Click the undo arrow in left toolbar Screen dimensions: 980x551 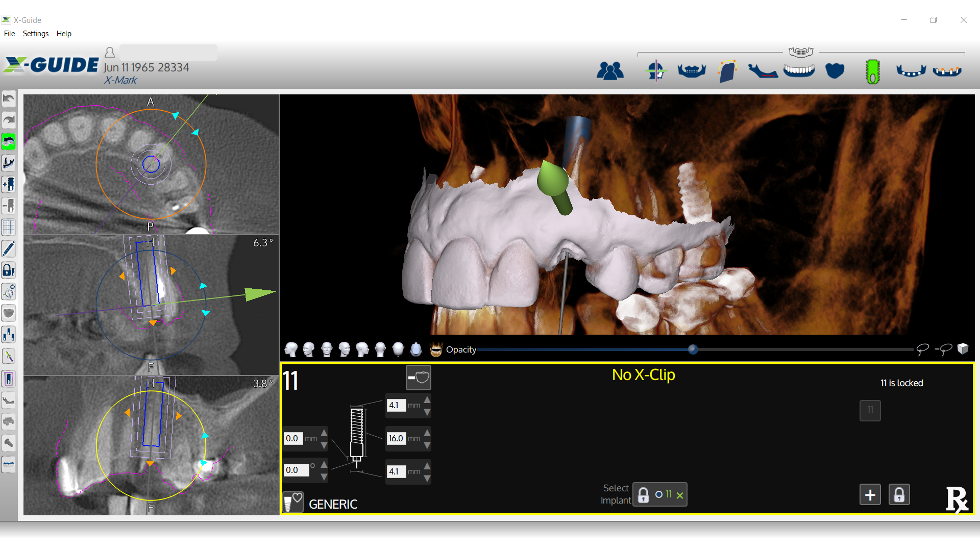pyautogui.click(x=9, y=98)
